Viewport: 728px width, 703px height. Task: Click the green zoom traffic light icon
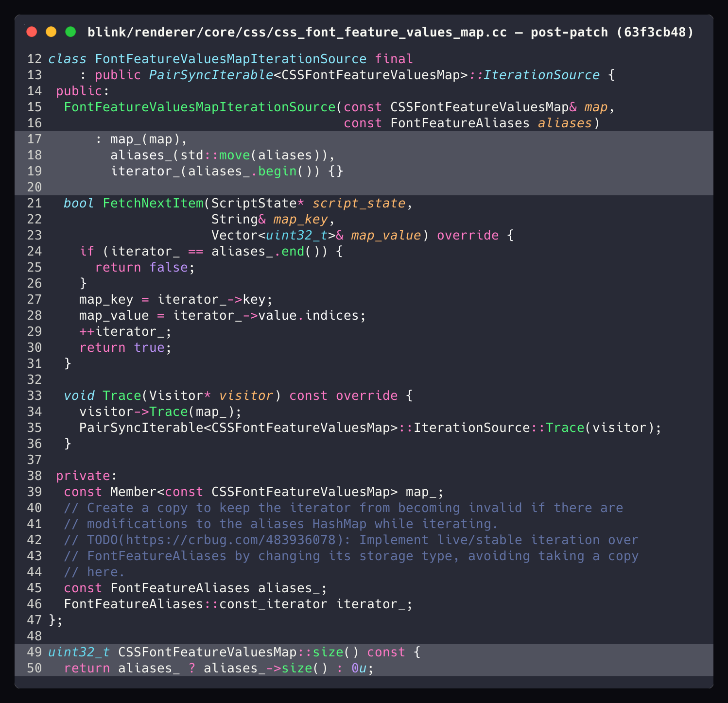[71, 31]
